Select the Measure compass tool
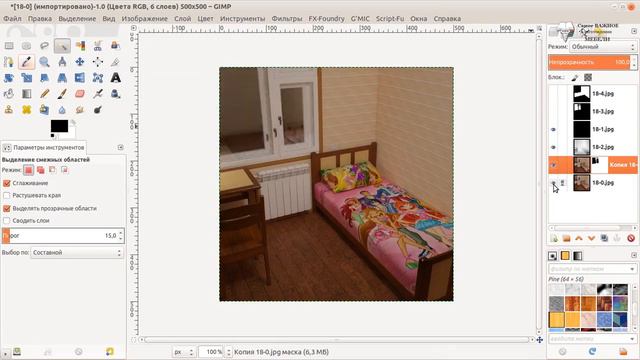Image resolution: width=640 pixels, height=360 pixels. 62,62
